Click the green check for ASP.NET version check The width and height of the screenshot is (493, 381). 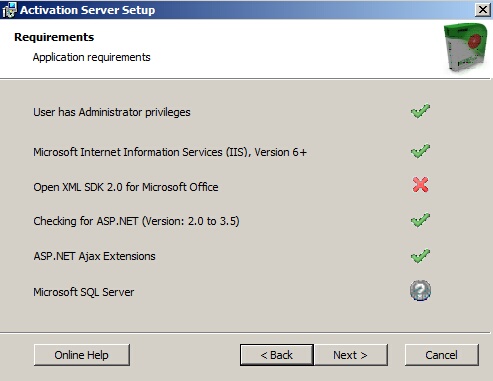[420, 220]
